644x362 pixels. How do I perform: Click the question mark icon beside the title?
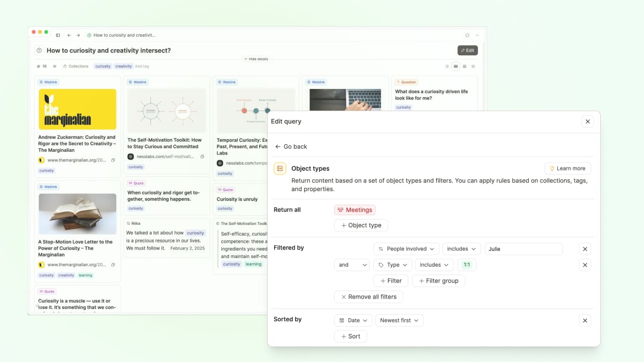pyautogui.click(x=39, y=50)
